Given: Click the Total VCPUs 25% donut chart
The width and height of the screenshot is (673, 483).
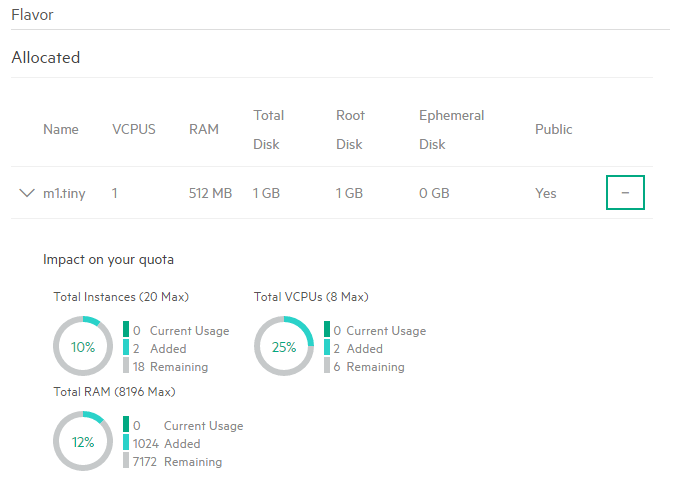Looking at the screenshot, I should (284, 346).
